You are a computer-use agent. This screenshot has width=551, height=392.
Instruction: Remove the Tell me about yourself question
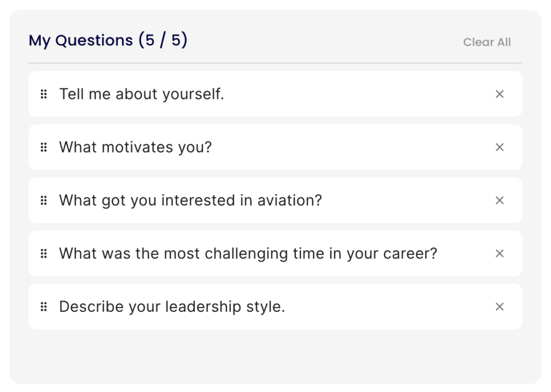(499, 94)
